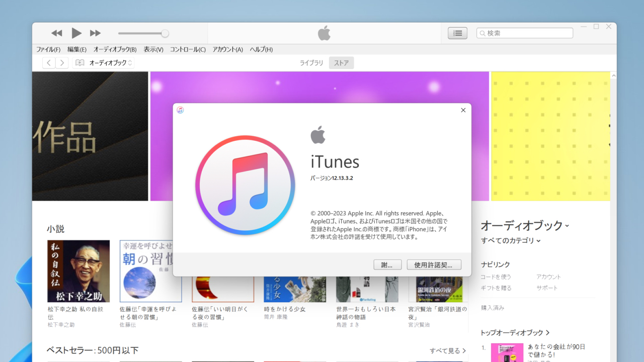Image resolution: width=644 pixels, height=362 pixels.
Task: Open the すべてのカテゴリ dropdown
Action: pyautogui.click(x=511, y=241)
